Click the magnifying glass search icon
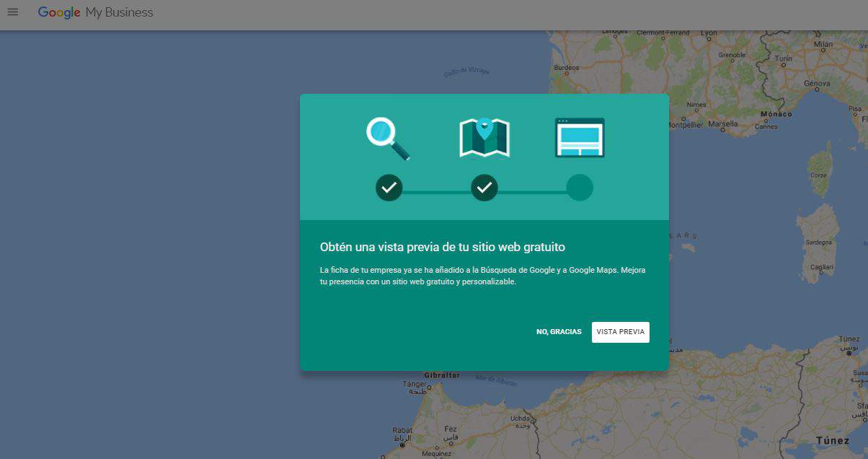Viewport: 868px width, 459px height. coord(388,139)
